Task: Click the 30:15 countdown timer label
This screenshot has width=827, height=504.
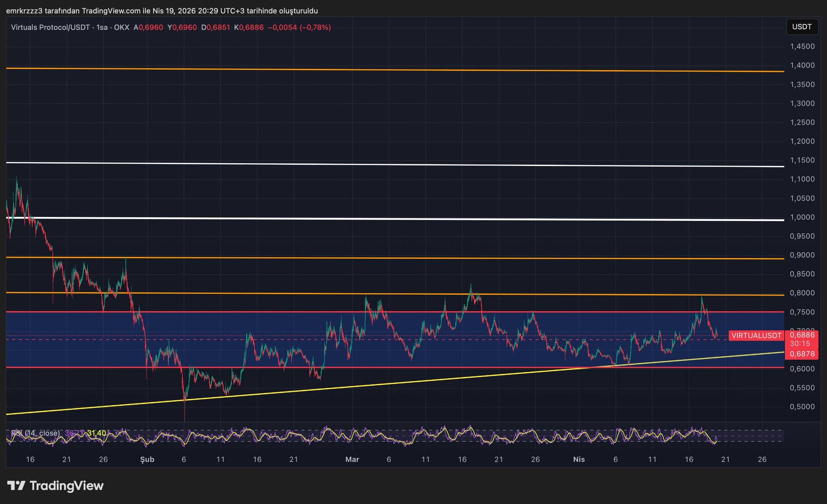Action: (800, 344)
